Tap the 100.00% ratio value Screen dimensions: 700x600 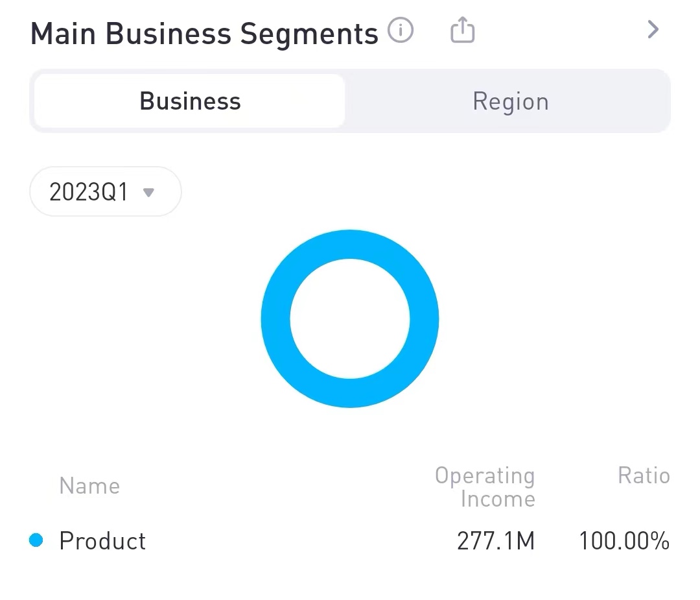click(624, 541)
